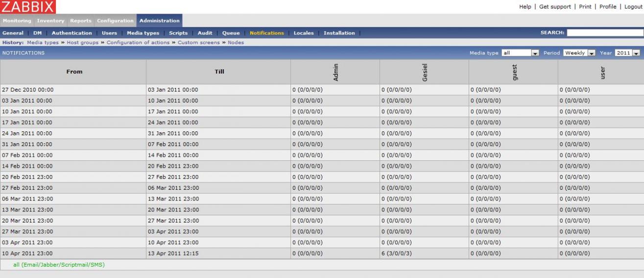The image size is (644, 278).
Task: Open the Year dropdown set to 2011
Action: [628, 52]
